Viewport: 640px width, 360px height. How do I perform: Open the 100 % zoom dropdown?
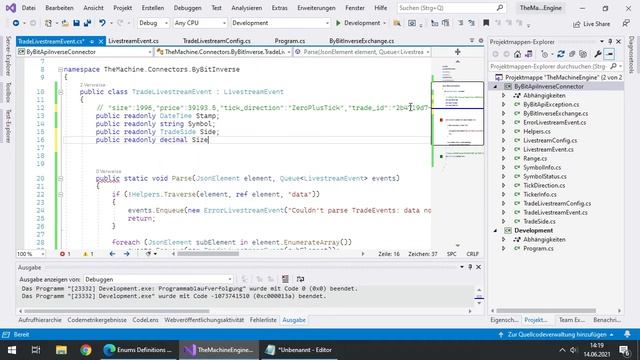31,254
